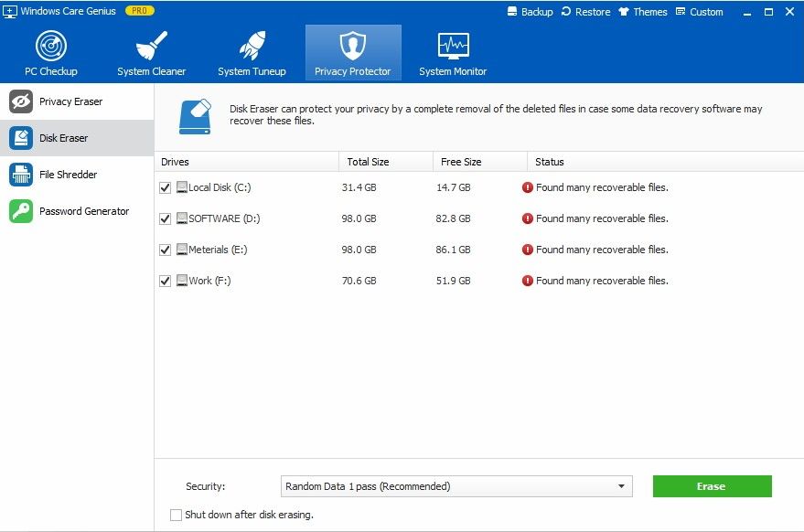Screen dimensions: 804x532
Task: Select Privacy Eraser in the sidebar
Action: (x=77, y=101)
